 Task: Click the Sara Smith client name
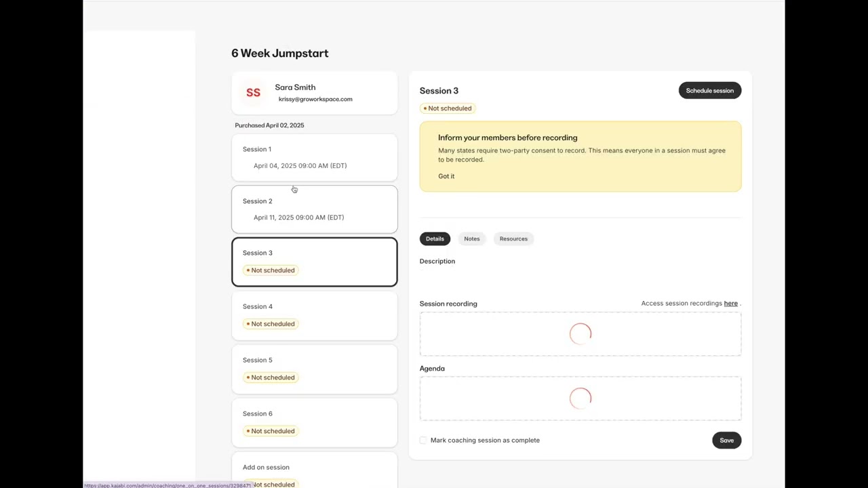(x=295, y=87)
